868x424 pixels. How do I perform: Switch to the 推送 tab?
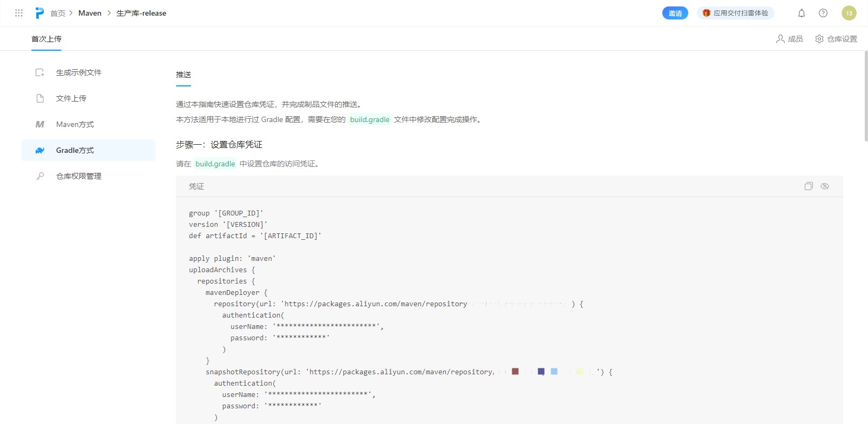pos(184,75)
